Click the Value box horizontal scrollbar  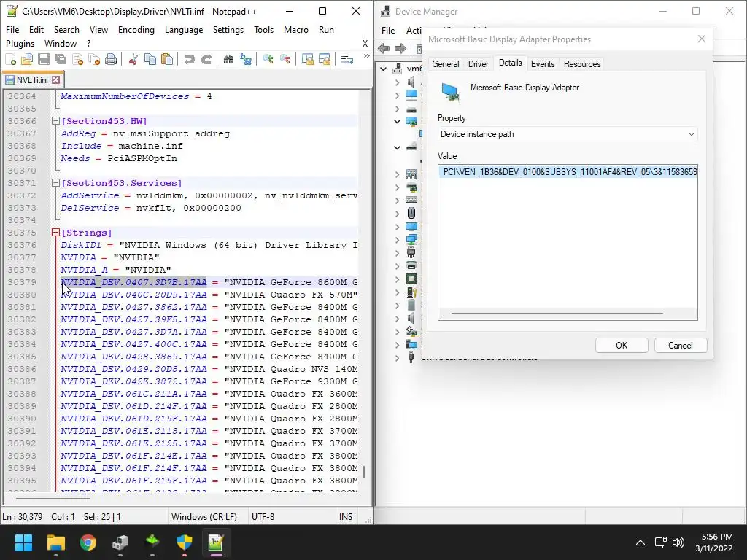pyautogui.click(x=557, y=314)
